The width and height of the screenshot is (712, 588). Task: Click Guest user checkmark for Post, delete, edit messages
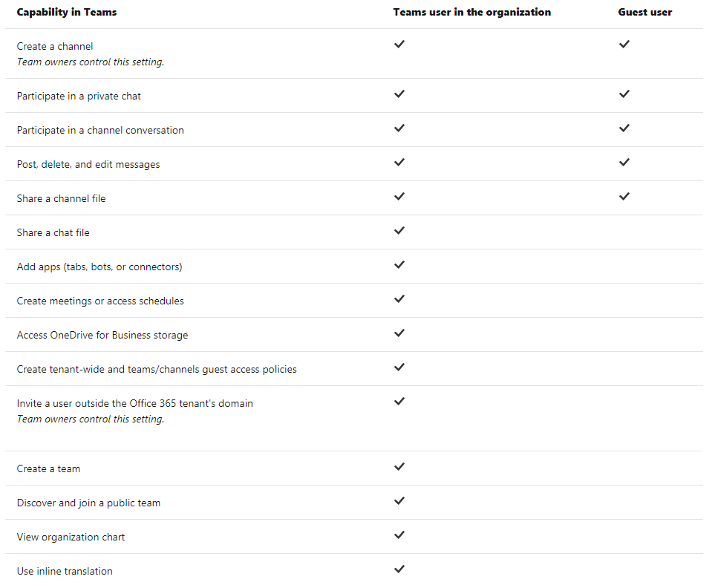[624, 163]
